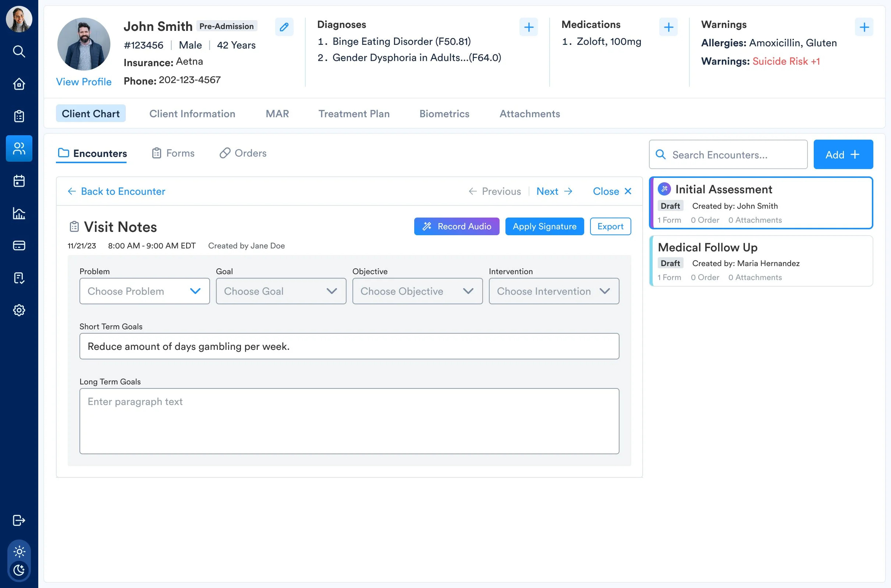Open the Forms tab

tap(173, 153)
